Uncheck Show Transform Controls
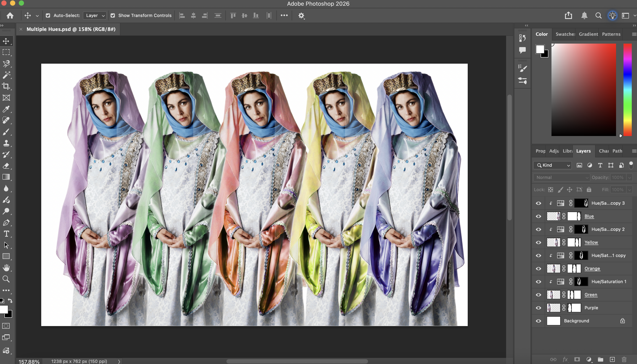Screen dimensions: 637x364 pos(113,15)
